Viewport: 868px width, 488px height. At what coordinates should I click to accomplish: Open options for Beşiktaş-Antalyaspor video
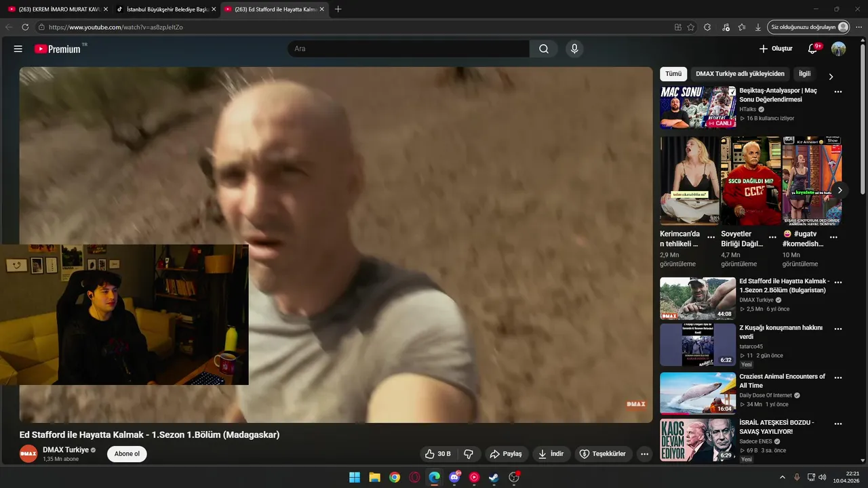[x=838, y=91]
